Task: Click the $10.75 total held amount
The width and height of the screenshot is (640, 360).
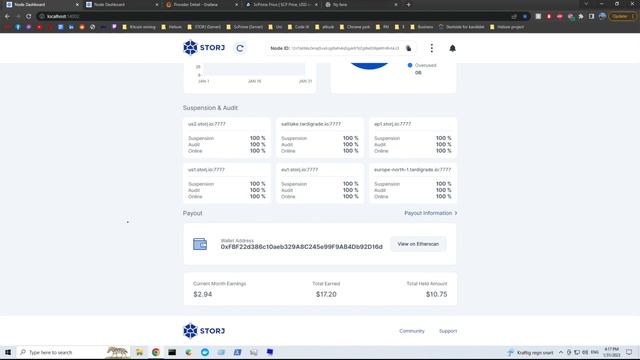Action: [x=436, y=294]
